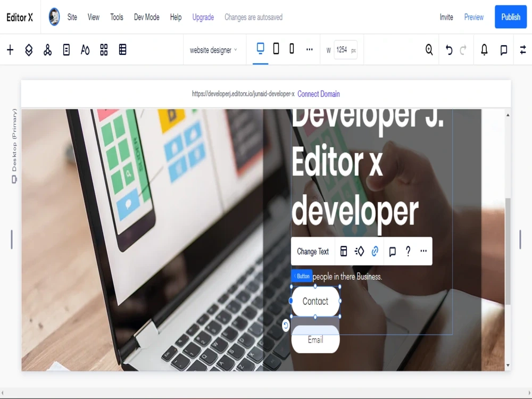532x399 pixels.
Task: Open the Layers panel
Action: click(29, 49)
